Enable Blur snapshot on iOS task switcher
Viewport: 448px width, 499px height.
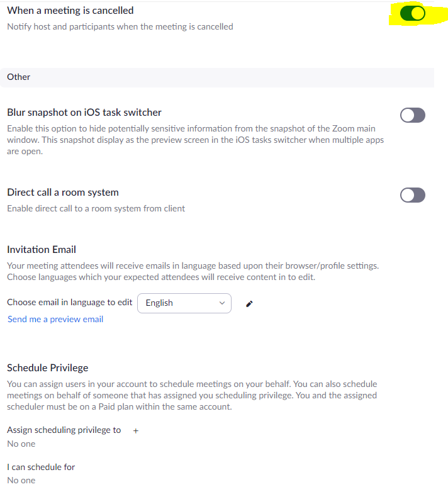click(413, 115)
